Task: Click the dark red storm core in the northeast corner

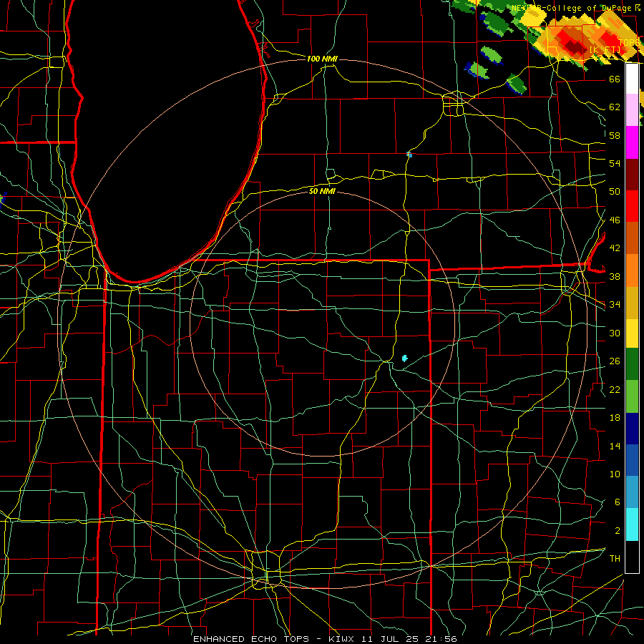Action: pos(575,47)
